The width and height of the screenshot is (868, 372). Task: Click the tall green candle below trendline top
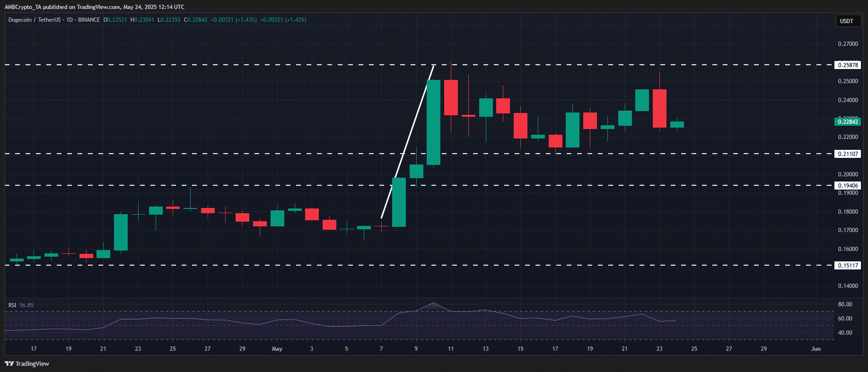(433, 122)
